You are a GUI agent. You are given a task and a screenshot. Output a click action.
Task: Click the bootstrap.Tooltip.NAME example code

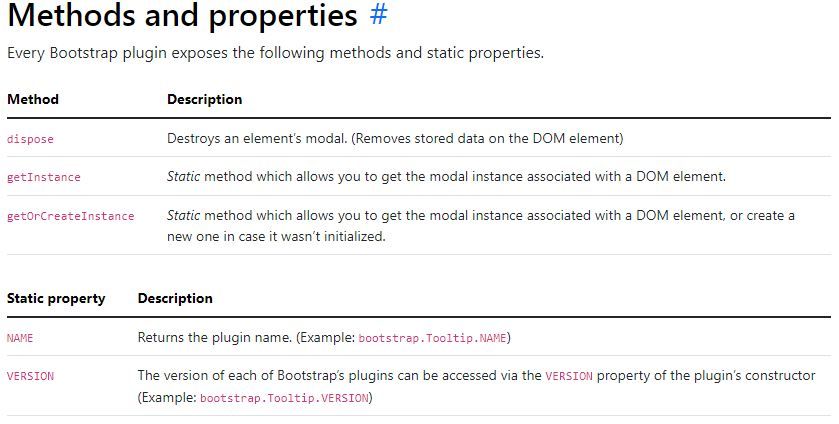click(x=432, y=338)
